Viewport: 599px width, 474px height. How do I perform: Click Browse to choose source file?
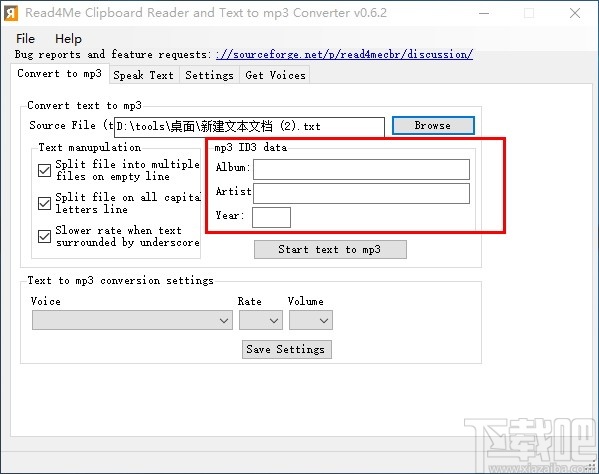pos(433,126)
